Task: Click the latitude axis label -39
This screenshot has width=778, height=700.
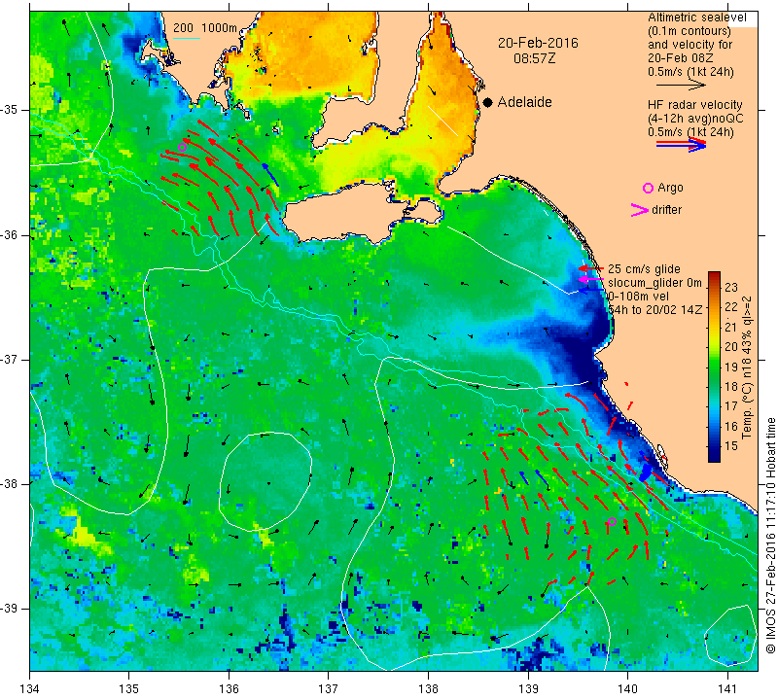Action: pos(10,609)
